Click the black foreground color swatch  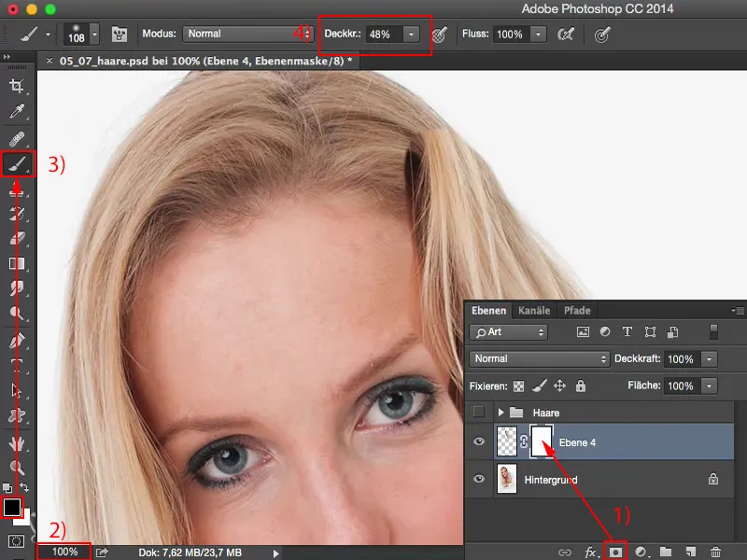coord(11,507)
